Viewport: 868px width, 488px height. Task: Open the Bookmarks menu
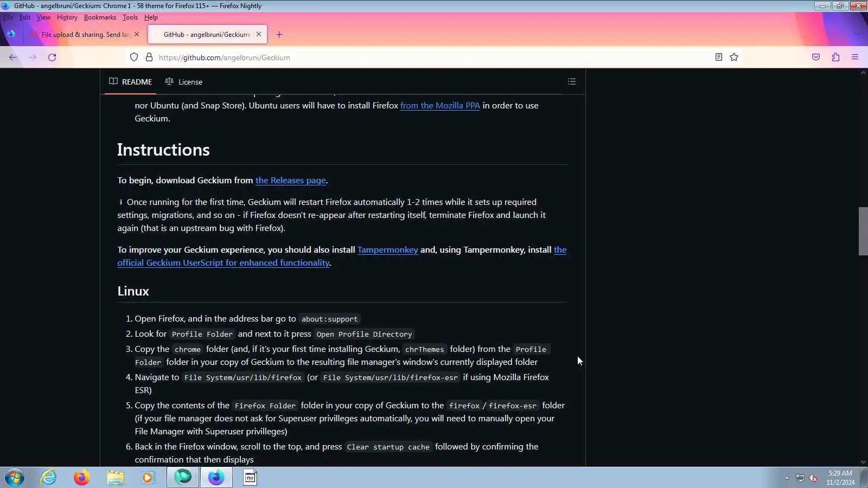(100, 17)
